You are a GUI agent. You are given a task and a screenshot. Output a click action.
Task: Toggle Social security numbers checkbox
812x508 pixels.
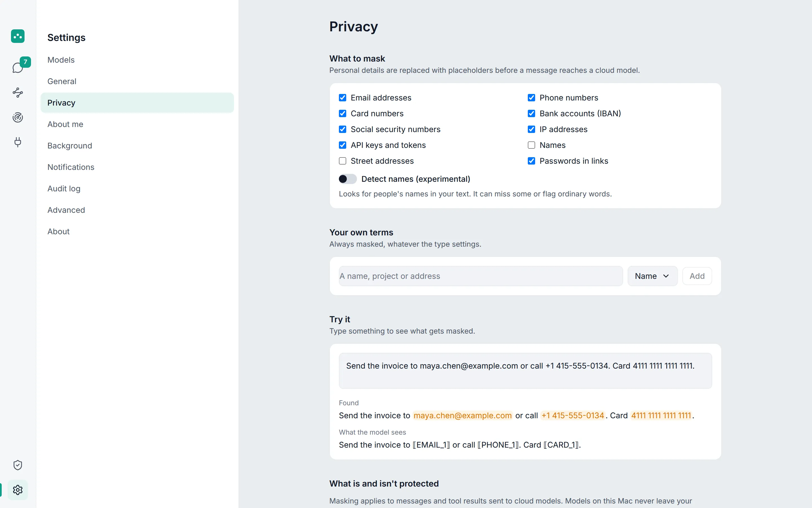343,129
